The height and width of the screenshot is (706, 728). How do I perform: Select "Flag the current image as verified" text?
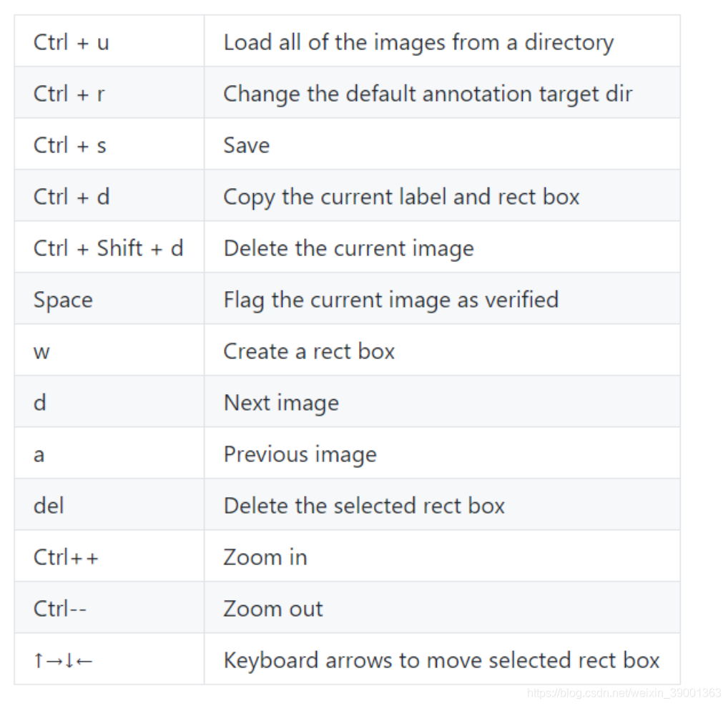click(390, 300)
